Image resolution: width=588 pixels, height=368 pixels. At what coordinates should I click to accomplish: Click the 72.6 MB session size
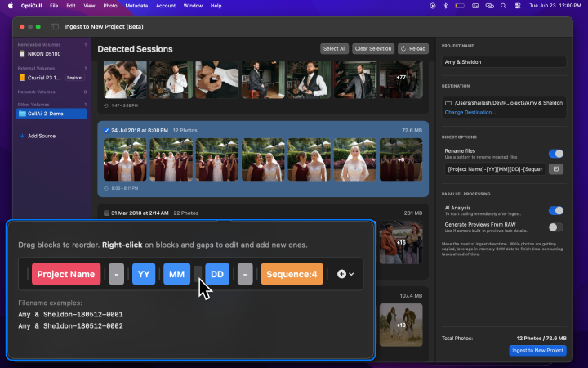coord(412,131)
